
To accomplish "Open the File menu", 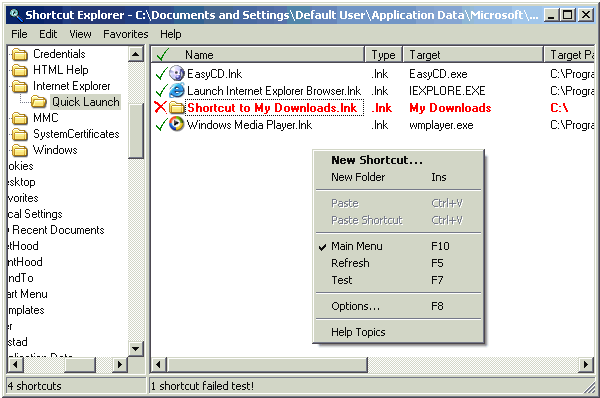I will click(19, 34).
